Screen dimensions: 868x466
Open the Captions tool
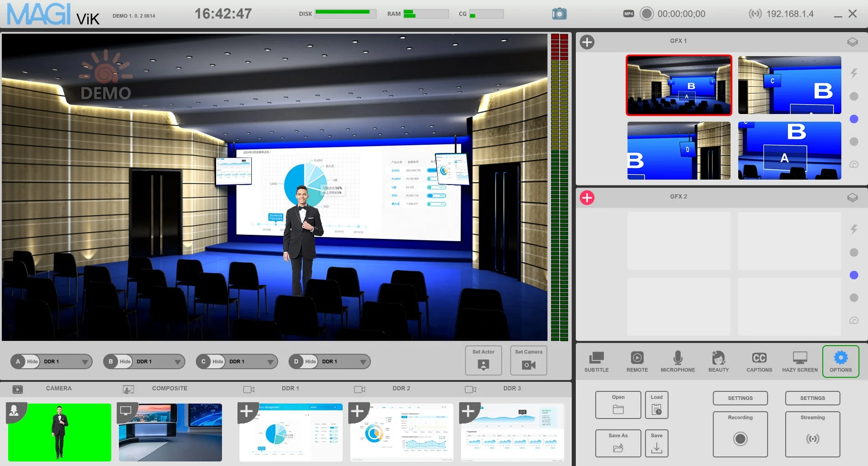point(759,361)
